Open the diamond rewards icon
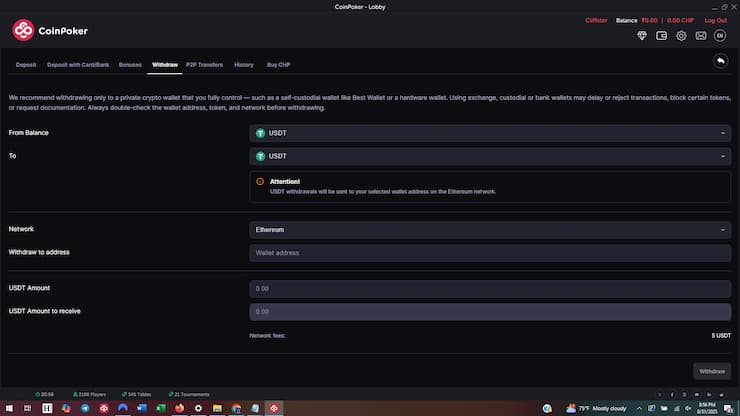This screenshot has height=416, width=740. [x=642, y=35]
